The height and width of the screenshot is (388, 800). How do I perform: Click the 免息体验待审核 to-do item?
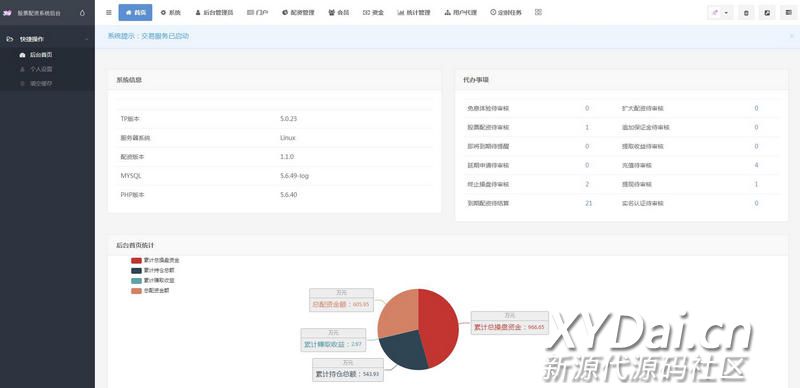click(x=488, y=108)
